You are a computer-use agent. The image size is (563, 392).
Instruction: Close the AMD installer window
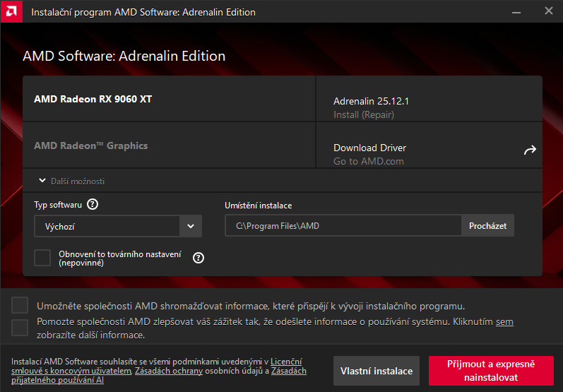549,11
